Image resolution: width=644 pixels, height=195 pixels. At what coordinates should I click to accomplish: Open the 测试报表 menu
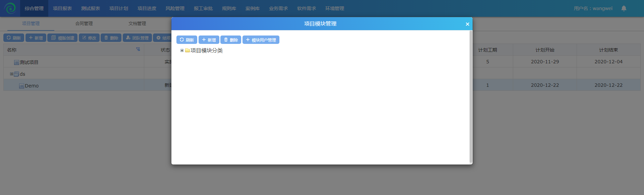[x=91, y=8]
